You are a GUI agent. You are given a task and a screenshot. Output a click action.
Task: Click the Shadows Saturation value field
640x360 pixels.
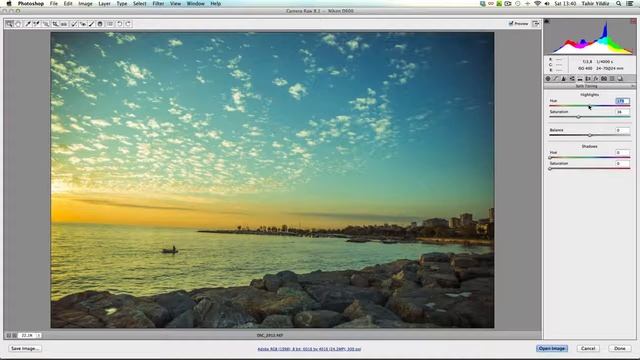point(622,163)
